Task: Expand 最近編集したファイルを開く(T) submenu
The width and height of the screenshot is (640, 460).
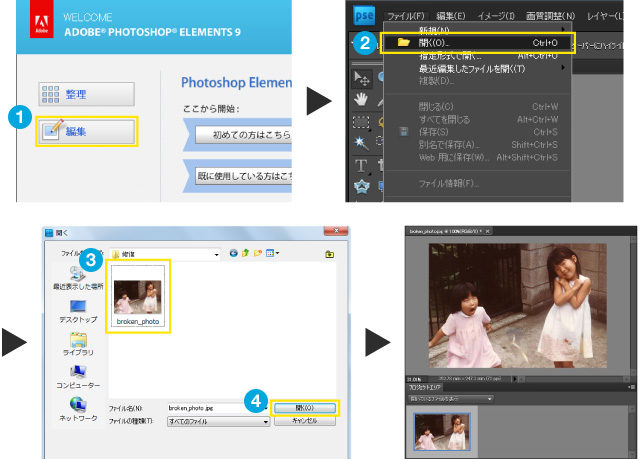Action: click(x=478, y=69)
